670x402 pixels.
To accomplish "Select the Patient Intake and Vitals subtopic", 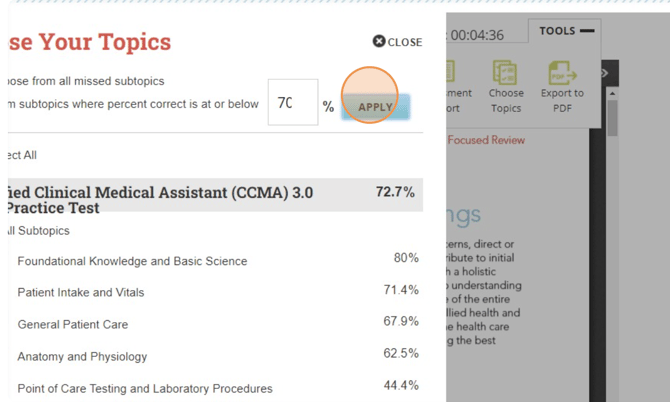I will tap(81, 293).
